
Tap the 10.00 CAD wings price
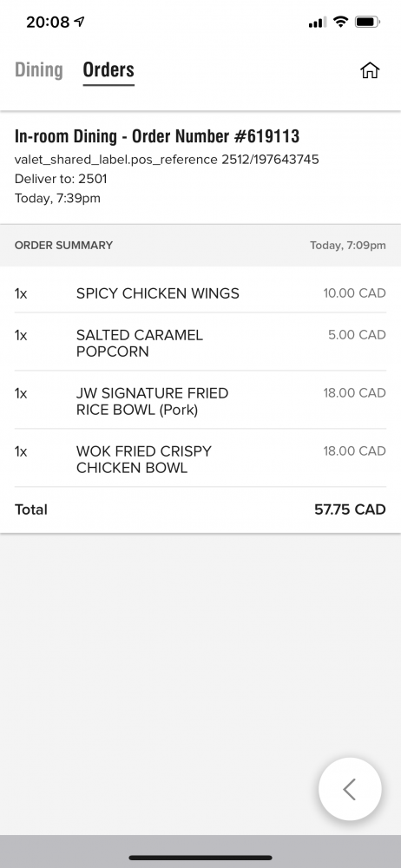click(354, 293)
